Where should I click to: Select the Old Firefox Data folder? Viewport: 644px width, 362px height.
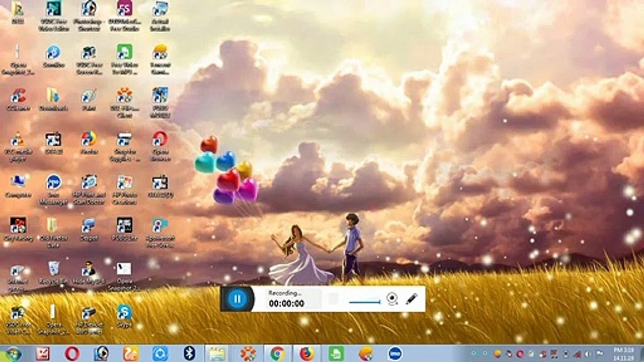point(53,233)
